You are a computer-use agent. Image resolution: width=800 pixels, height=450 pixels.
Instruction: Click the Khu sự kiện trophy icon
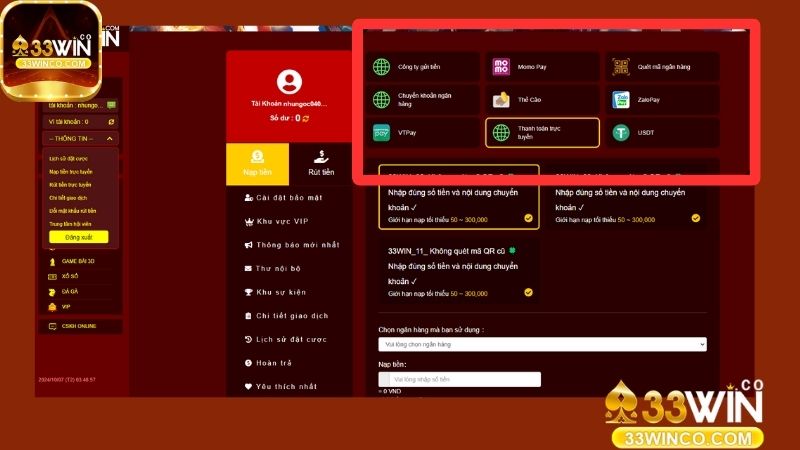(248, 292)
